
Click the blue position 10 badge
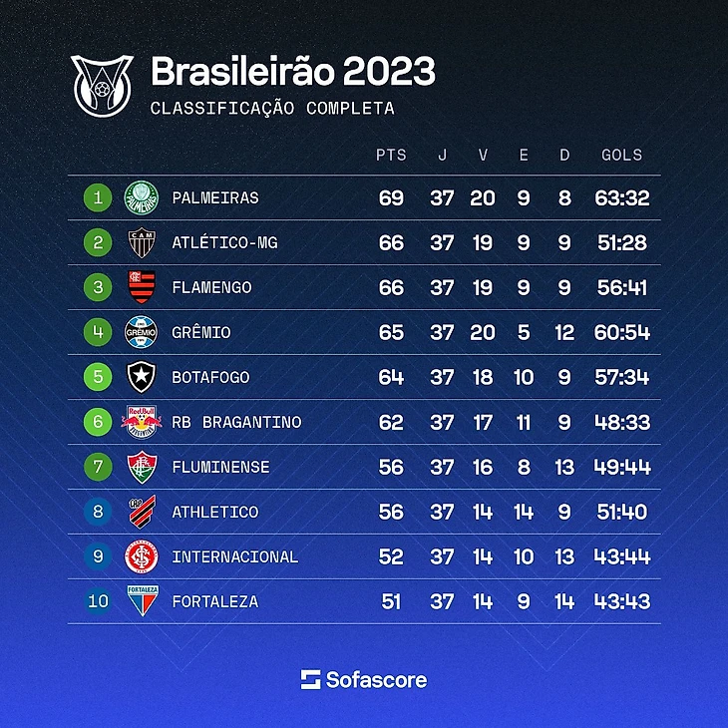pos(98,601)
